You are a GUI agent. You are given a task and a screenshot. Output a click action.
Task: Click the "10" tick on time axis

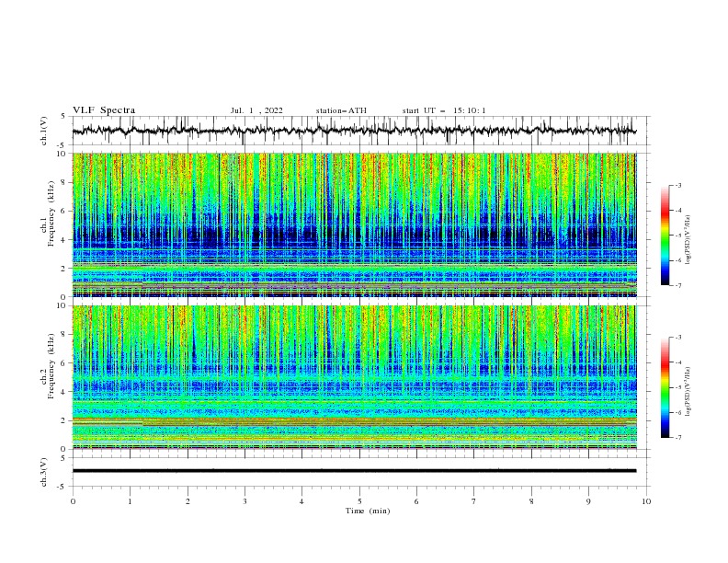coord(646,501)
